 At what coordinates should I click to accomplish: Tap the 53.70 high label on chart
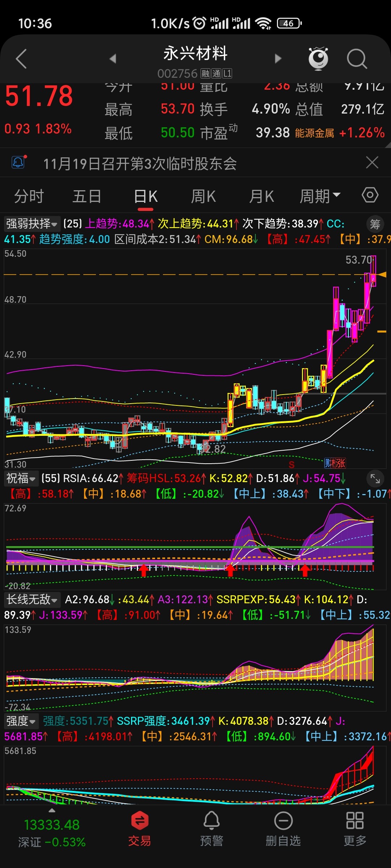point(359,260)
